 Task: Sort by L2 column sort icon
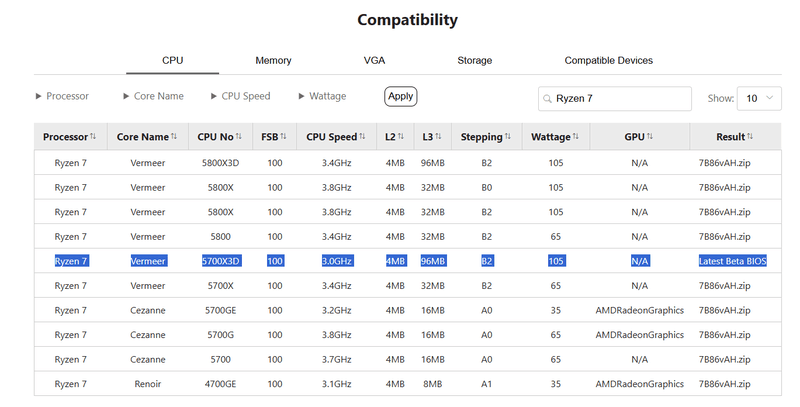[x=401, y=136]
